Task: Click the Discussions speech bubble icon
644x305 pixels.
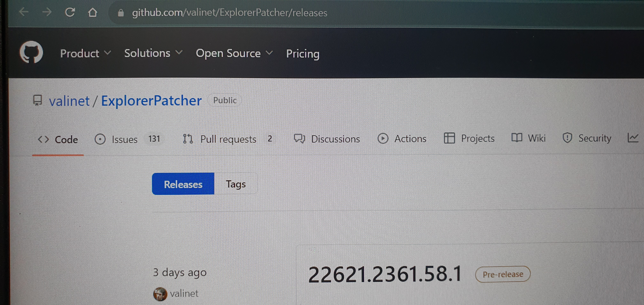Action: click(299, 139)
